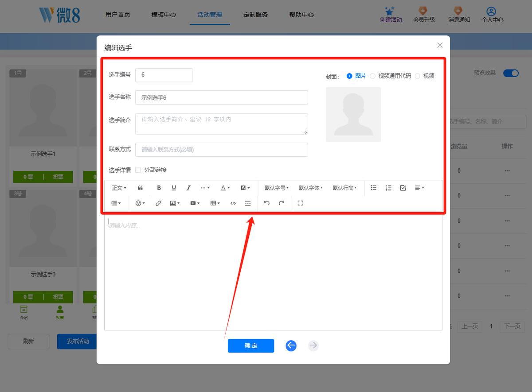Insert a hyperlink with the link icon
Image resolution: width=532 pixels, height=392 pixels.
coord(158,203)
